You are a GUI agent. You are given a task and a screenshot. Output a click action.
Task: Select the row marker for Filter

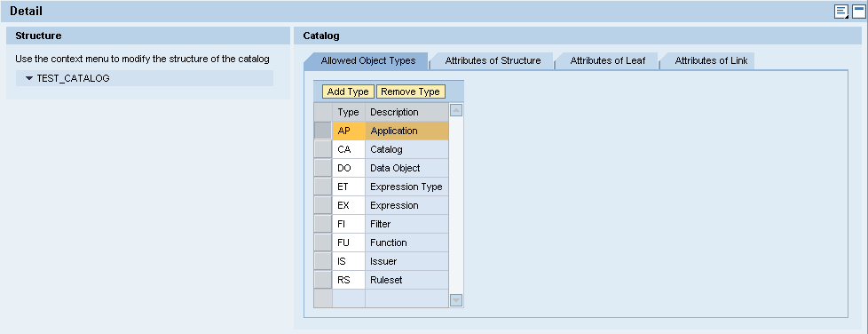(x=323, y=224)
